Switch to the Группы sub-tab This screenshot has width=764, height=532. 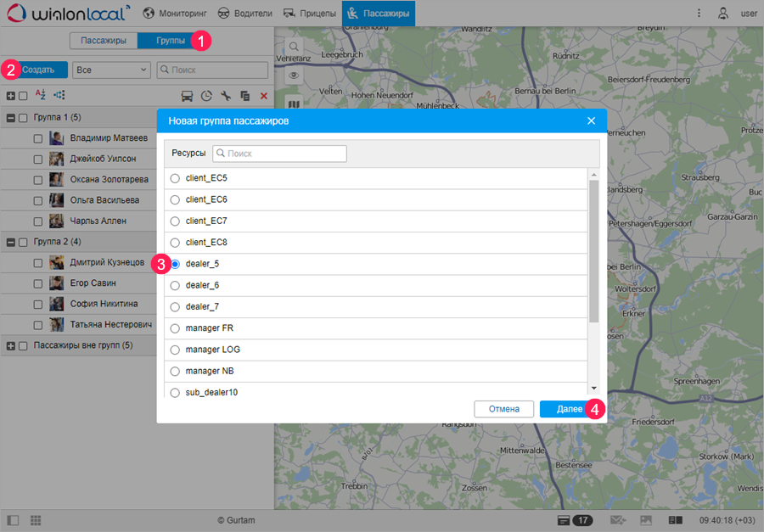(171, 41)
